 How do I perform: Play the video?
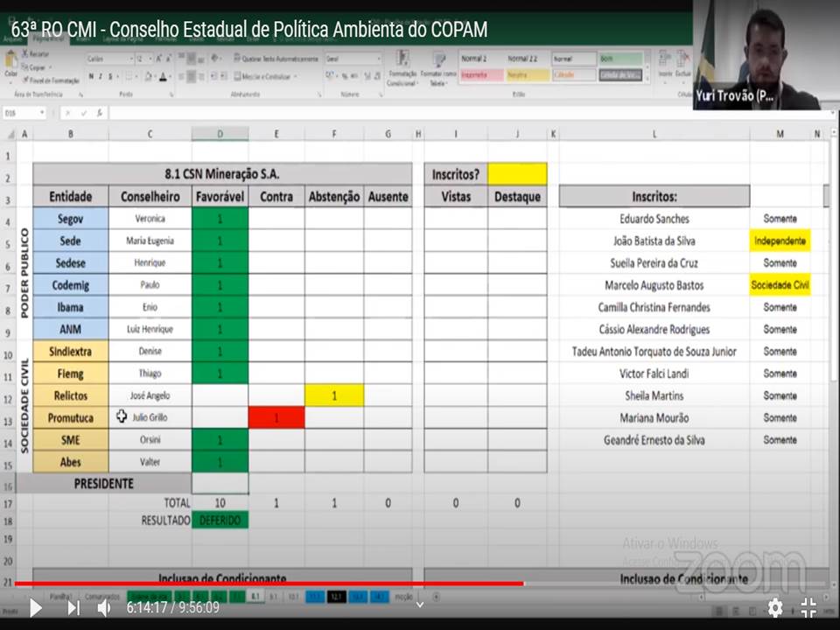35,607
